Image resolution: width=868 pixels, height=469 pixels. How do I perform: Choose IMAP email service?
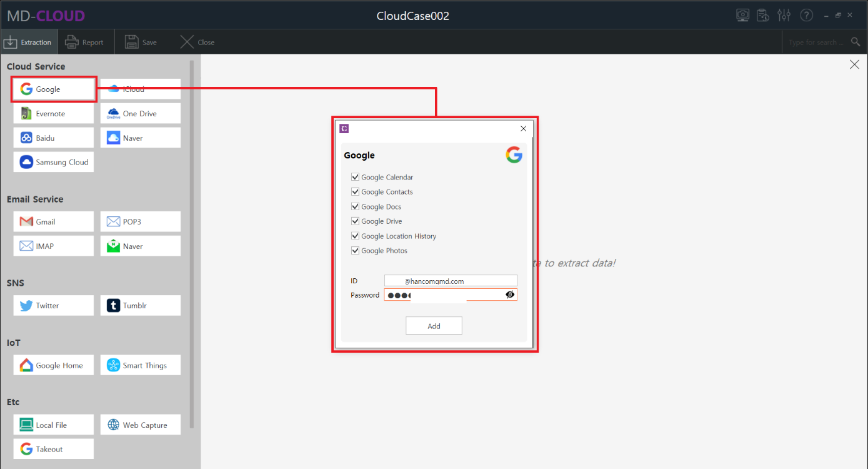54,246
